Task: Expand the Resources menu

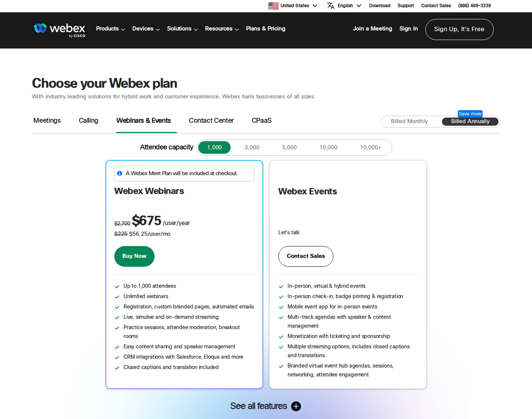Action: pos(222,29)
